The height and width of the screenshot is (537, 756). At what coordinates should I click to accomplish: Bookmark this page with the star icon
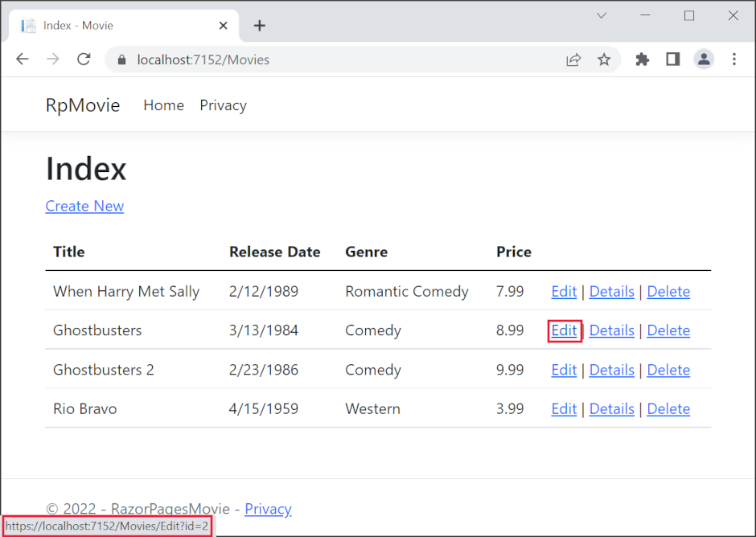pos(604,59)
